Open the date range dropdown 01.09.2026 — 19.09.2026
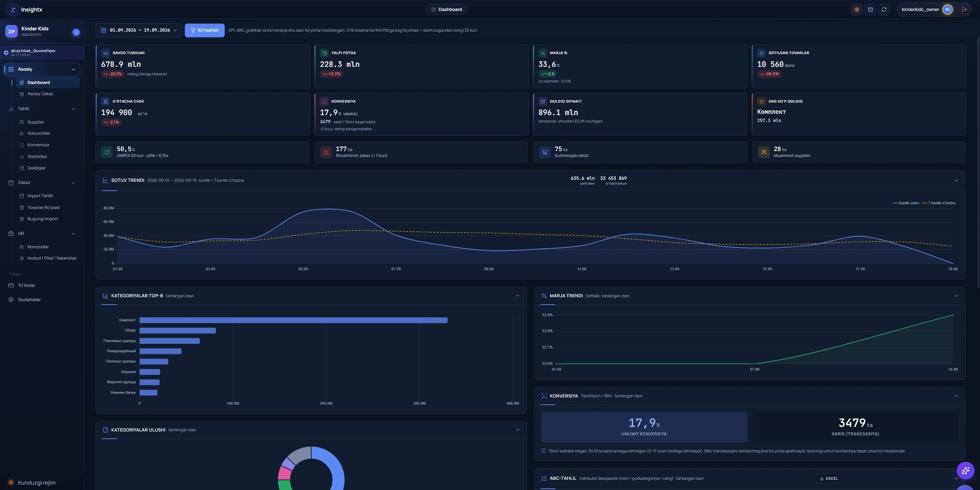 click(138, 30)
